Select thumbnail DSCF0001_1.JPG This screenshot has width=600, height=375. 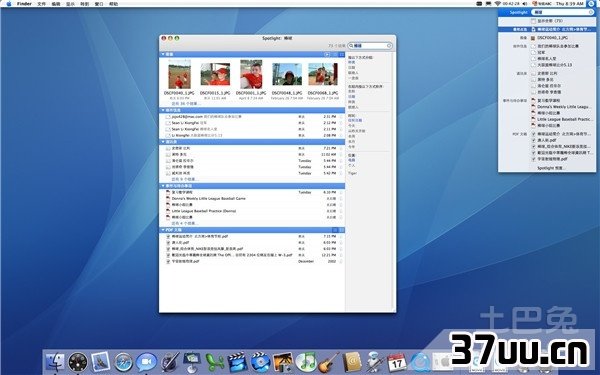pos(251,74)
